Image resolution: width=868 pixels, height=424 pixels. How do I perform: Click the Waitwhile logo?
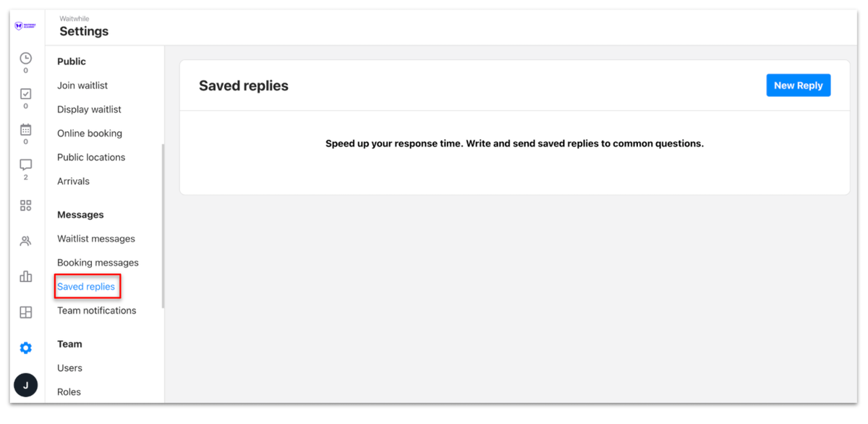pyautogui.click(x=25, y=26)
